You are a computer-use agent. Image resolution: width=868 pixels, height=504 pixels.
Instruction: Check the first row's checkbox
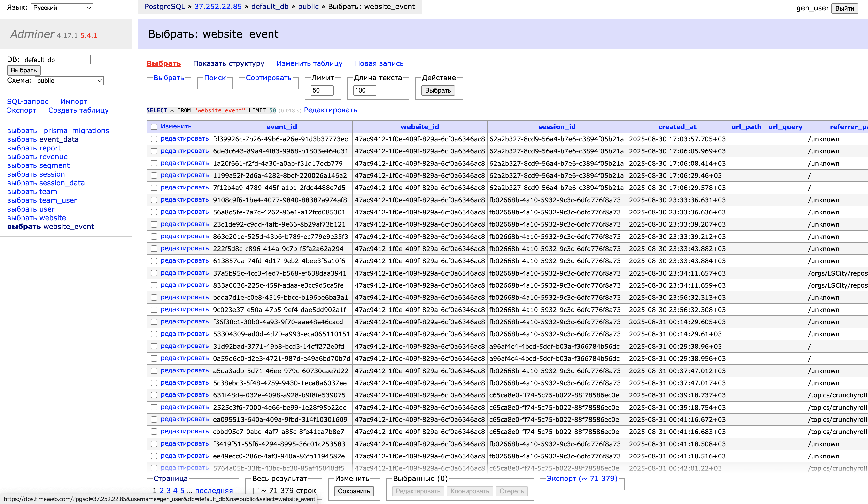click(x=154, y=139)
